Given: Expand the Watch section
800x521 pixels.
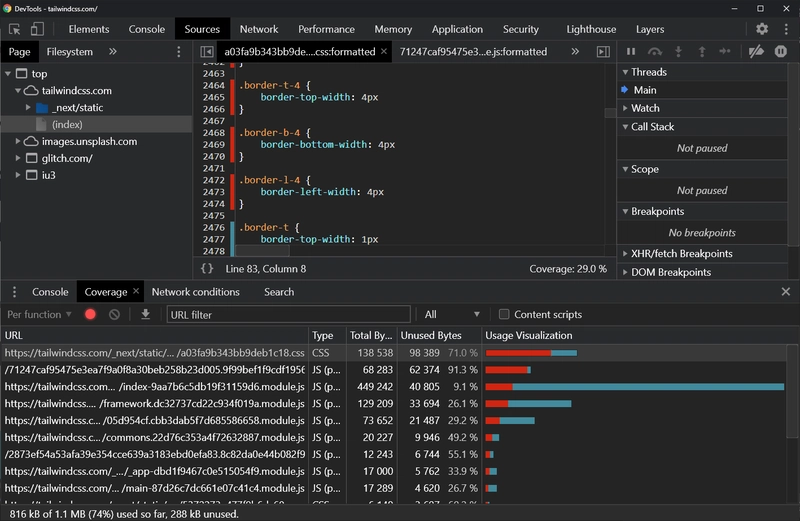Looking at the screenshot, I should 645,108.
